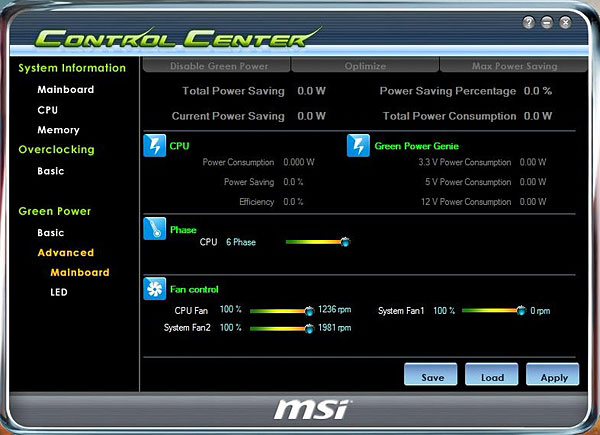This screenshot has width=600, height=435.
Task: Click the '0 rpm' System Fan1 reading
Action: click(540, 311)
